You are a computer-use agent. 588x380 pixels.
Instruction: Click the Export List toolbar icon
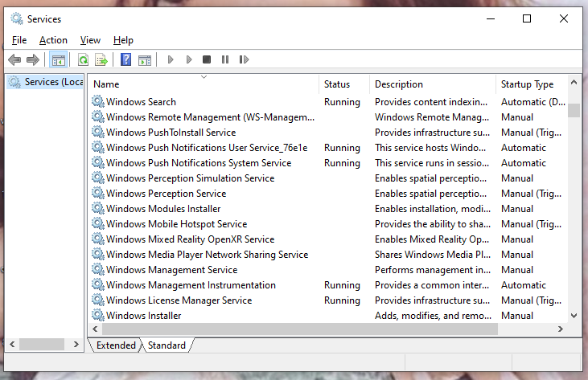coord(101,59)
